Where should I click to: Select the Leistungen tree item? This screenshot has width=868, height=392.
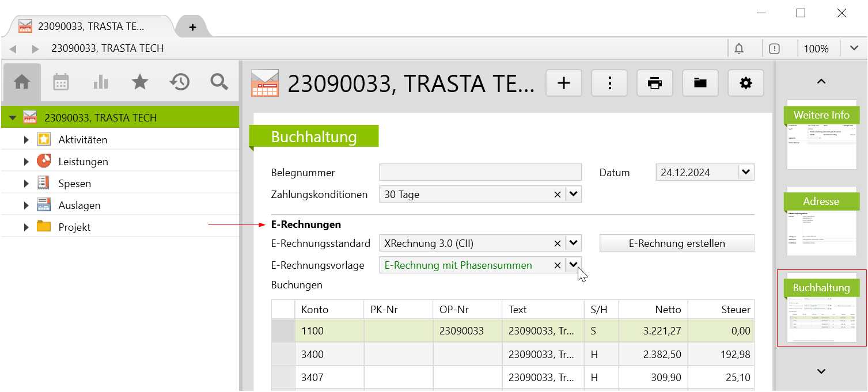point(83,162)
